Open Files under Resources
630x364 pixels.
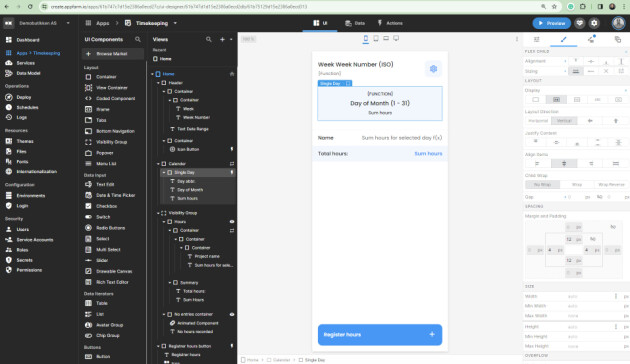click(21, 151)
